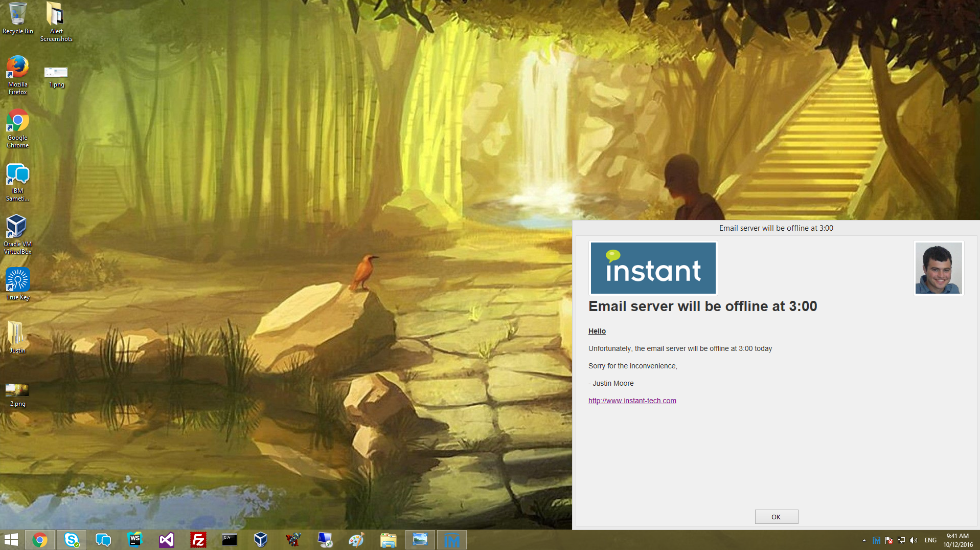Select the Google Chrome desktop shortcut
This screenshot has height=550, width=980.
point(18,128)
